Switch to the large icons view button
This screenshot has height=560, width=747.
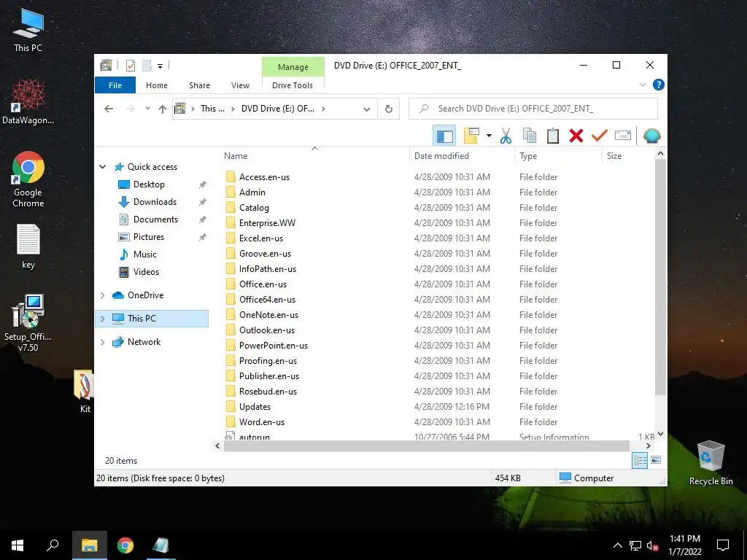coord(656,460)
